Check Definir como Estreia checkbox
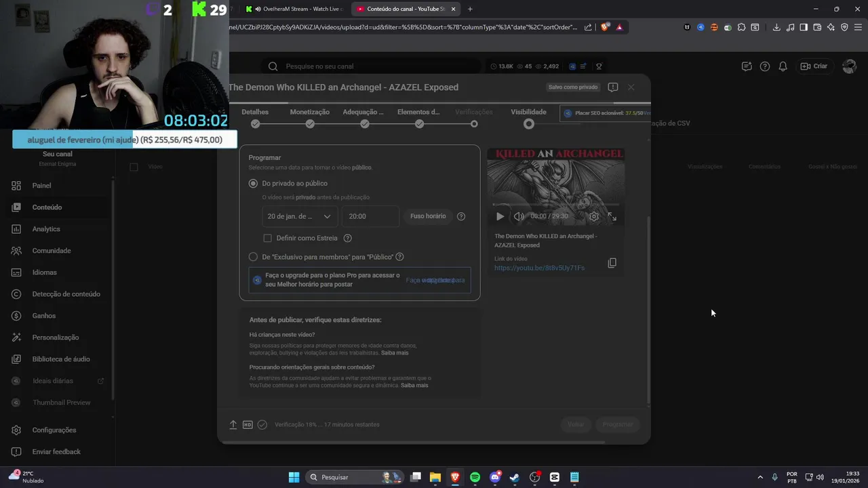Screen dimensions: 868x488 click(x=267, y=238)
